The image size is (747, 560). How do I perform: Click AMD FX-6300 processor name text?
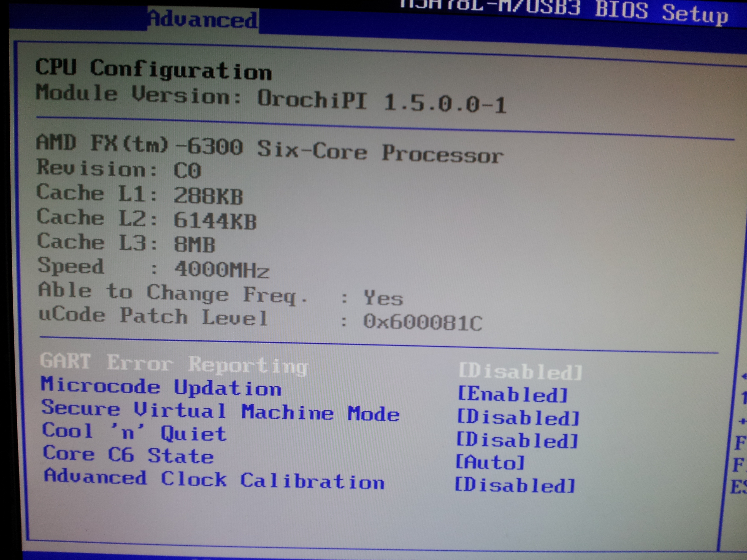pos(270,150)
